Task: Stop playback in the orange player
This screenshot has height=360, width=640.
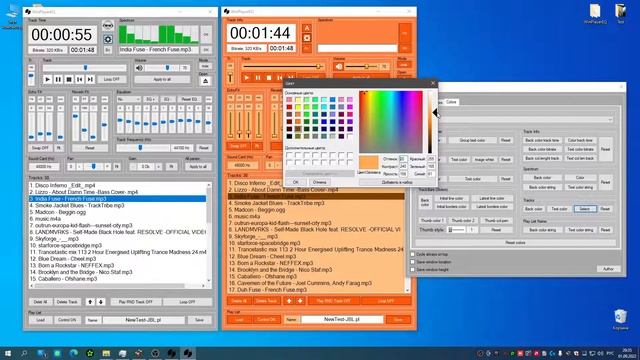Action: pyautogui.click(x=269, y=78)
